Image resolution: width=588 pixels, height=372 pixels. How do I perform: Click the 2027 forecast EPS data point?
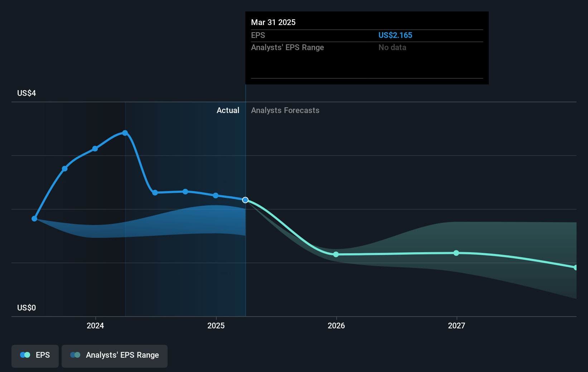coord(456,253)
